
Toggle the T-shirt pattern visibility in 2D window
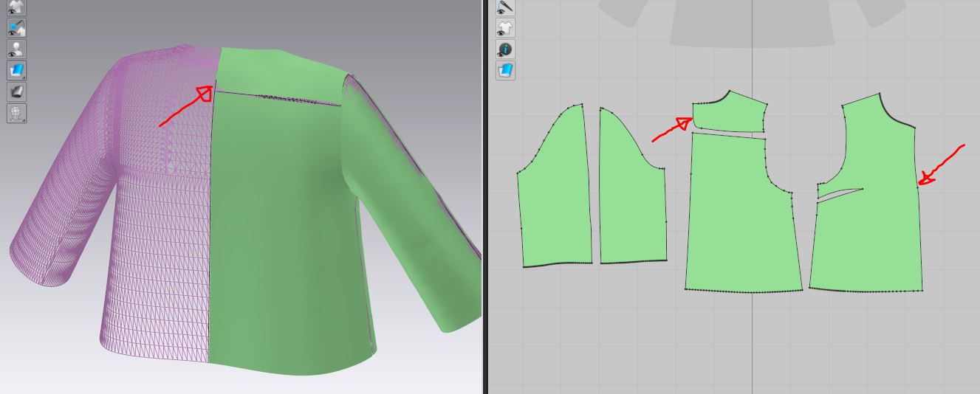(505, 28)
